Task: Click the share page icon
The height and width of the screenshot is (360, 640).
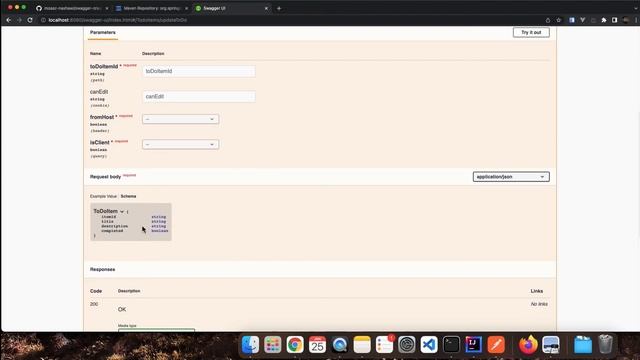Action: point(548,20)
